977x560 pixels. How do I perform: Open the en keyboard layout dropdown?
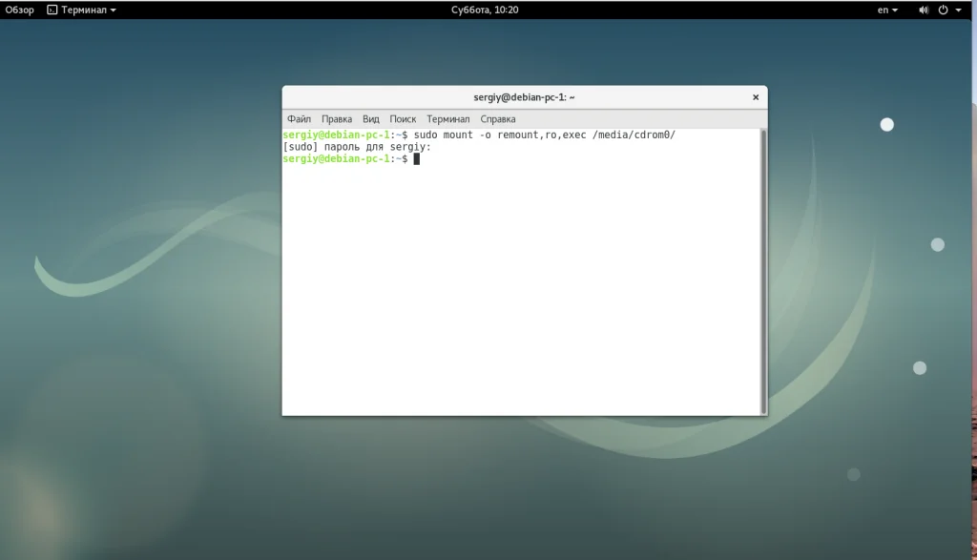point(887,10)
